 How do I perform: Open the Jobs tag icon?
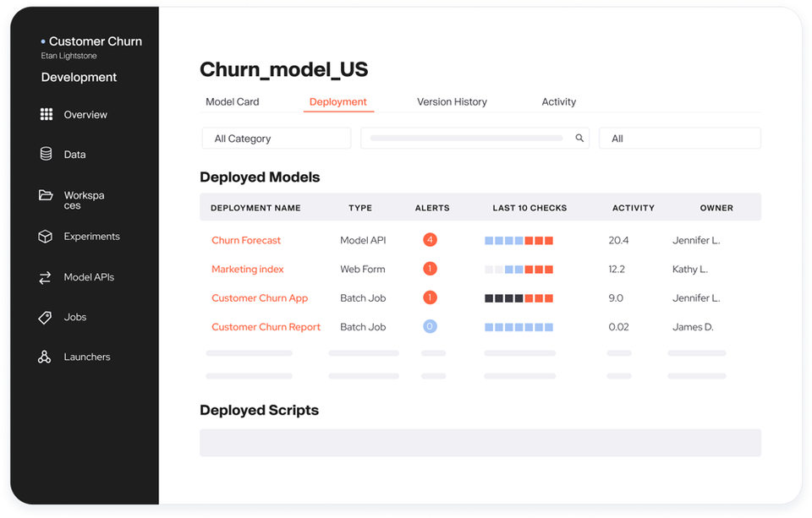(x=45, y=317)
